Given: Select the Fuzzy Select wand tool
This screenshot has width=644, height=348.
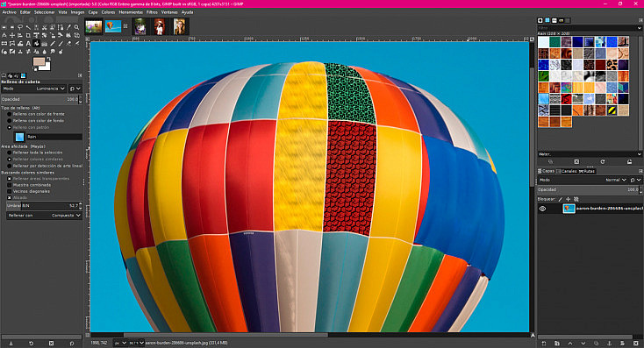Looking at the screenshot, I should (x=28, y=27).
